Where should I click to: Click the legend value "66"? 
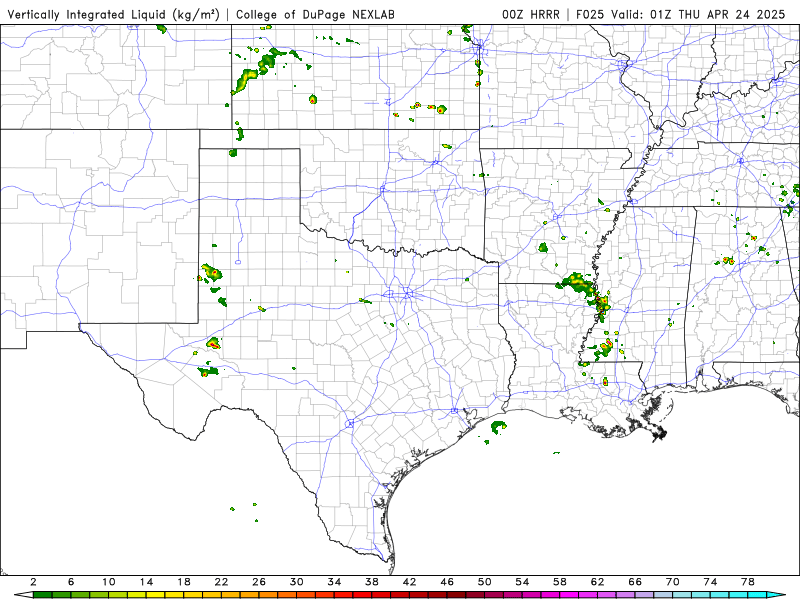click(x=635, y=582)
